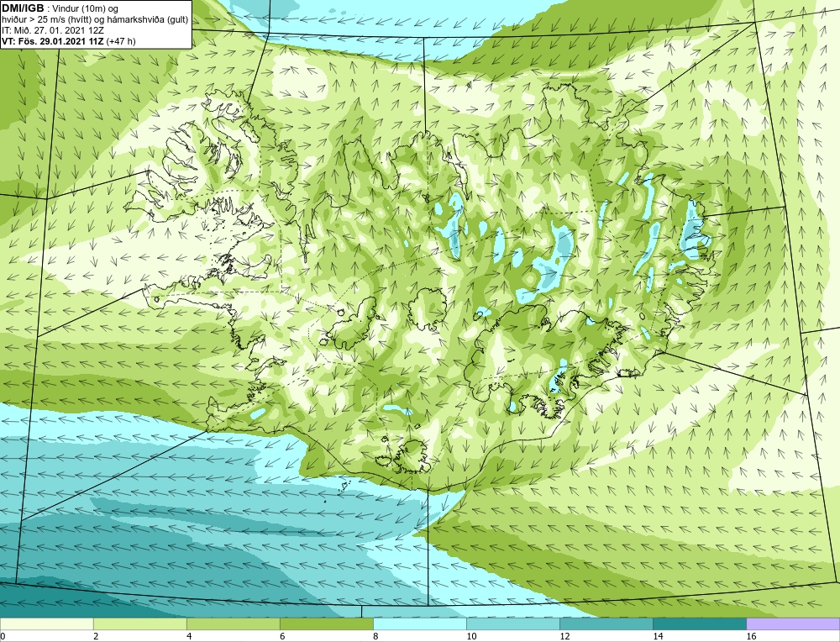Click the 'IT: Mið. 27. 01. 2021 12Z' line
The height and width of the screenshot is (642, 840).
(x=52, y=30)
